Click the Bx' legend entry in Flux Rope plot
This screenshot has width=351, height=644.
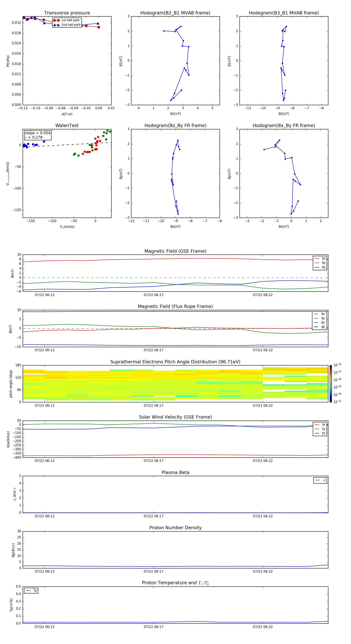click(x=320, y=314)
